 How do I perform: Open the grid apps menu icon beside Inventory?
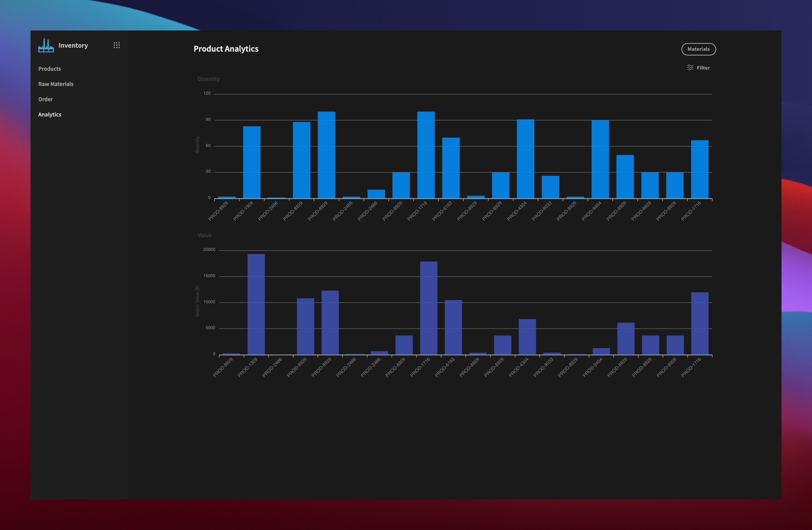[x=117, y=45]
